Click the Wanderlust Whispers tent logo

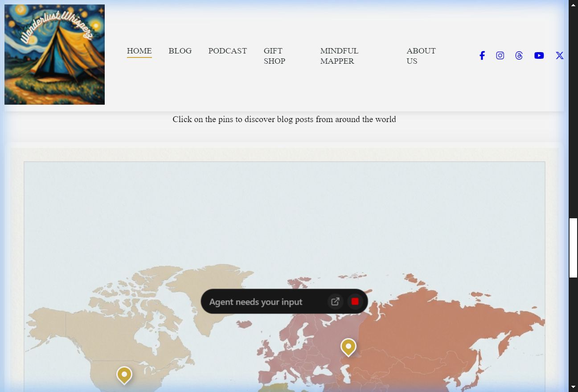click(x=54, y=55)
